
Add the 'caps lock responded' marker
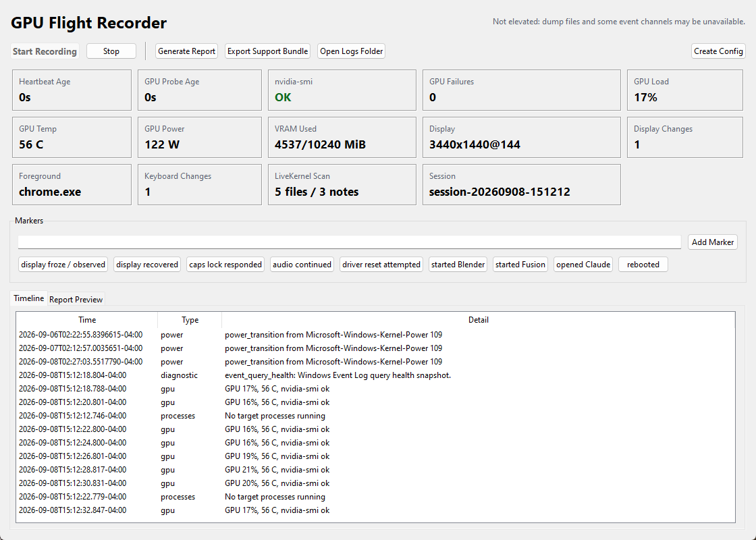pyautogui.click(x=225, y=264)
